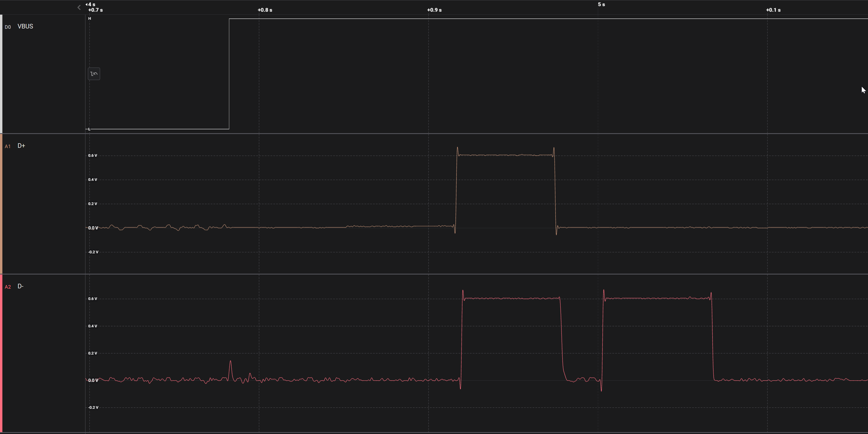Click the red color strip of D- channel
868x434 pixels.
pos(1,354)
